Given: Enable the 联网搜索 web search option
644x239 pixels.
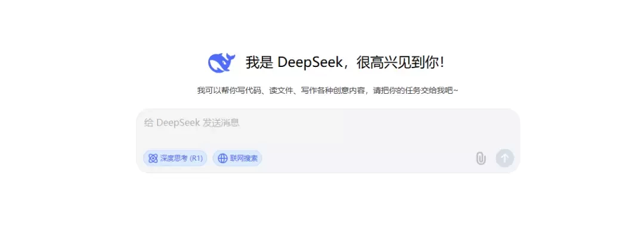Looking at the screenshot, I should (237, 158).
